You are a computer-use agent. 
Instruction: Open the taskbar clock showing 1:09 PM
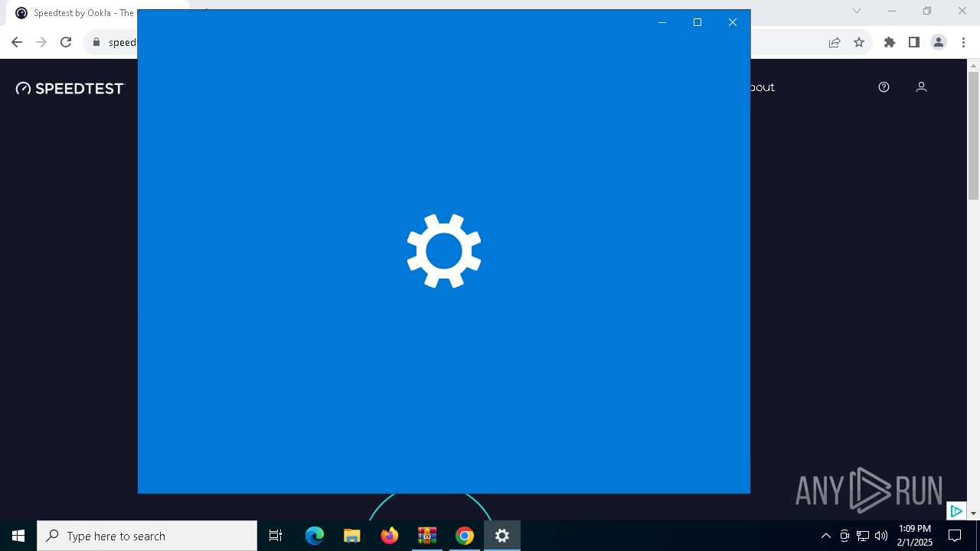click(915, 536)
